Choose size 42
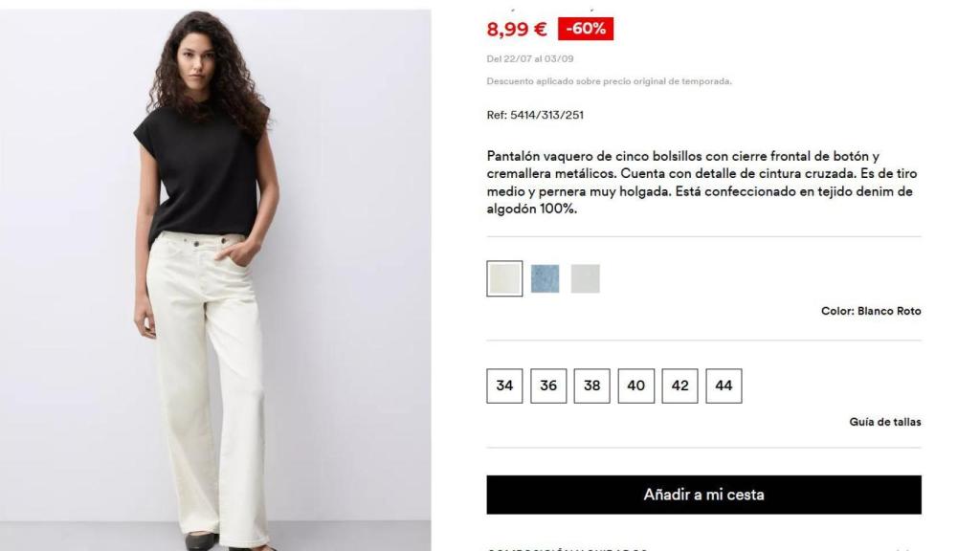 [x=680, y=386]
